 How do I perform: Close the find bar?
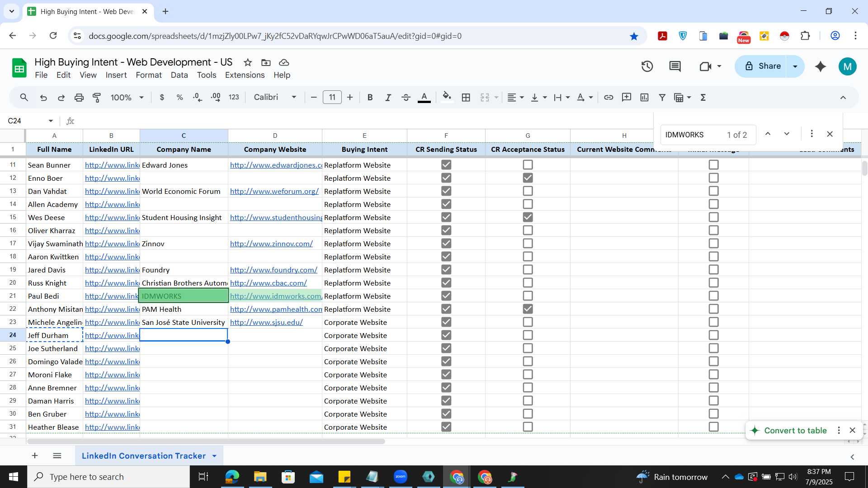(x=830, y=134)
